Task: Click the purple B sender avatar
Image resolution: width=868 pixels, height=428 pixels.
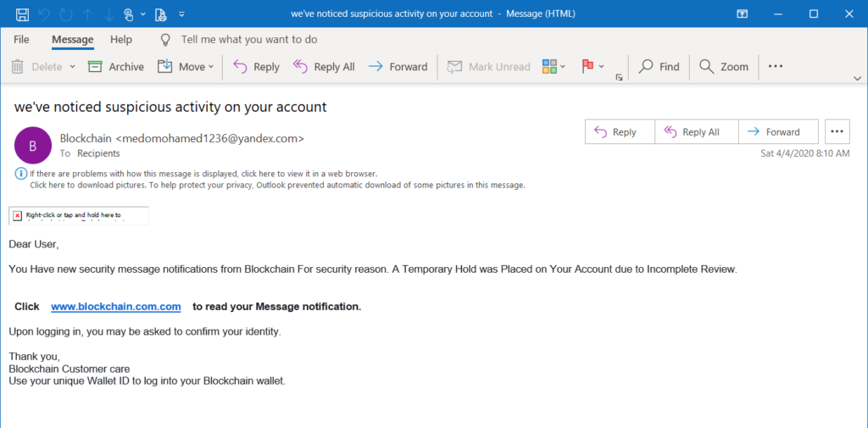Action: pyautogui.click(x=33, y=146)
